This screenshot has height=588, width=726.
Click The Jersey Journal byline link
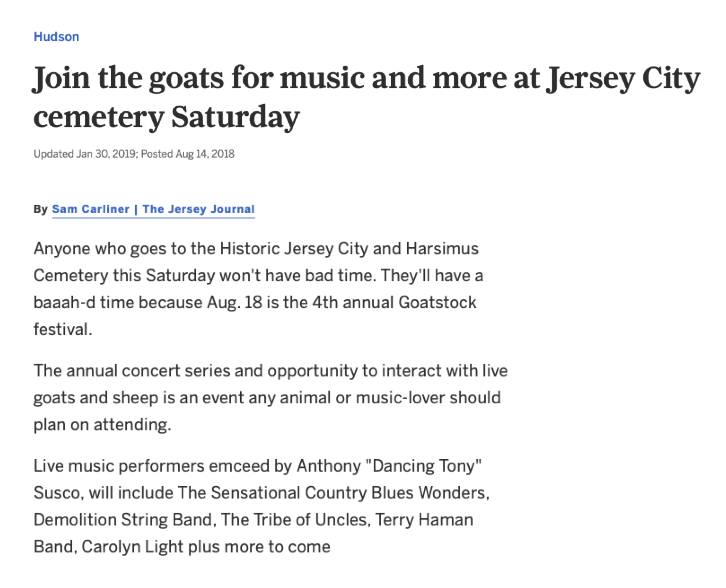[x=198, y=209]
